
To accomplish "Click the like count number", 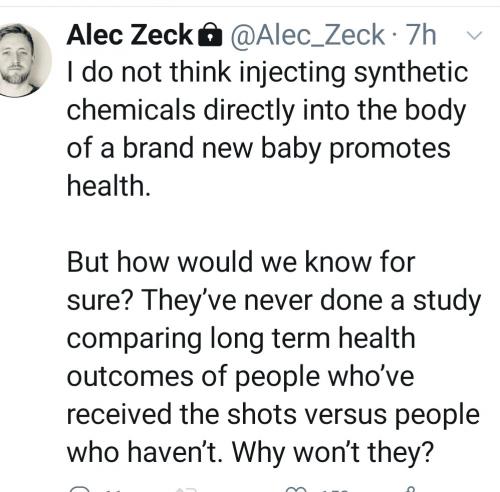I will pyautogui.click(x=334, y=491).
